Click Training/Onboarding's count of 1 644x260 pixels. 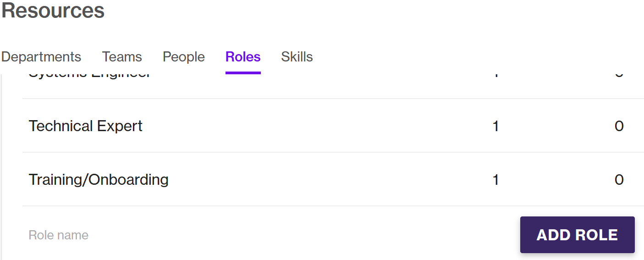(495, 180)
